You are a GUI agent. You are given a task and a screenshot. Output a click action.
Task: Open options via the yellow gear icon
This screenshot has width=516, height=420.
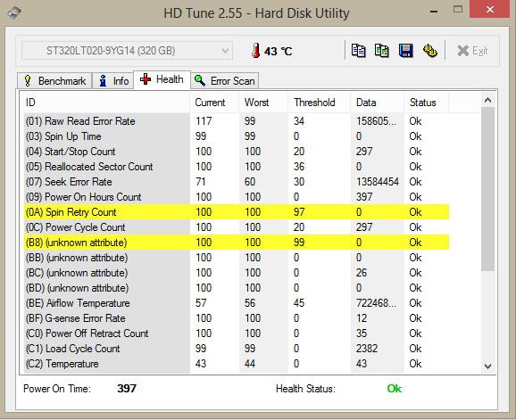[x=429, y=51]
